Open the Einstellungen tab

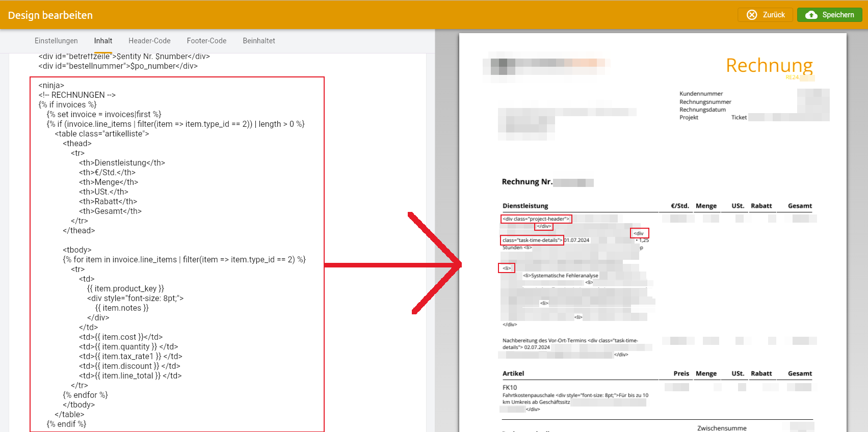coord(56,41)
